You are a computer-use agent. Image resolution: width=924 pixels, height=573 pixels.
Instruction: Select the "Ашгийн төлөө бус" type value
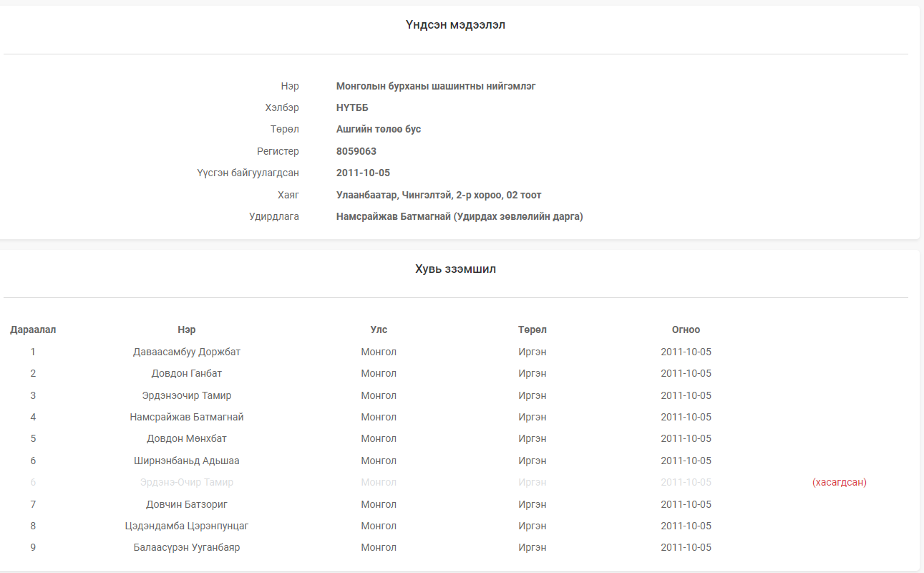tap(378, 130)
